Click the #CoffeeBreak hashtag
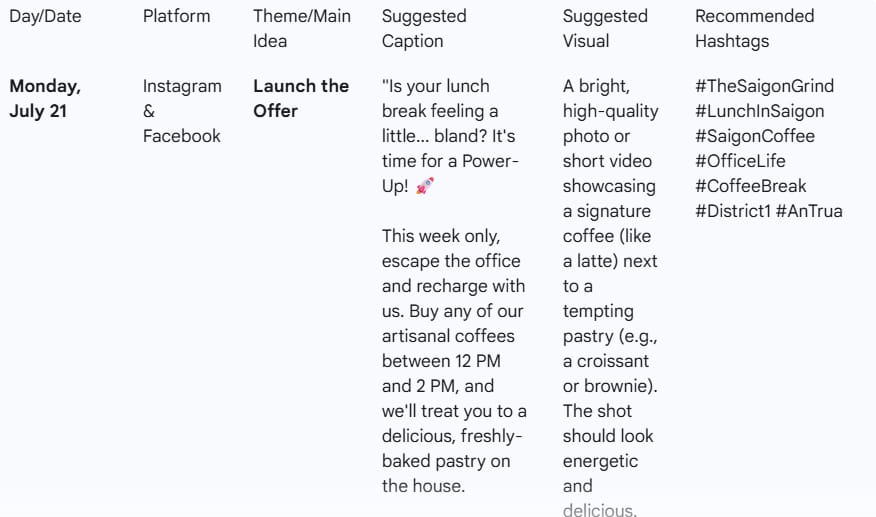 click(750, 186)
